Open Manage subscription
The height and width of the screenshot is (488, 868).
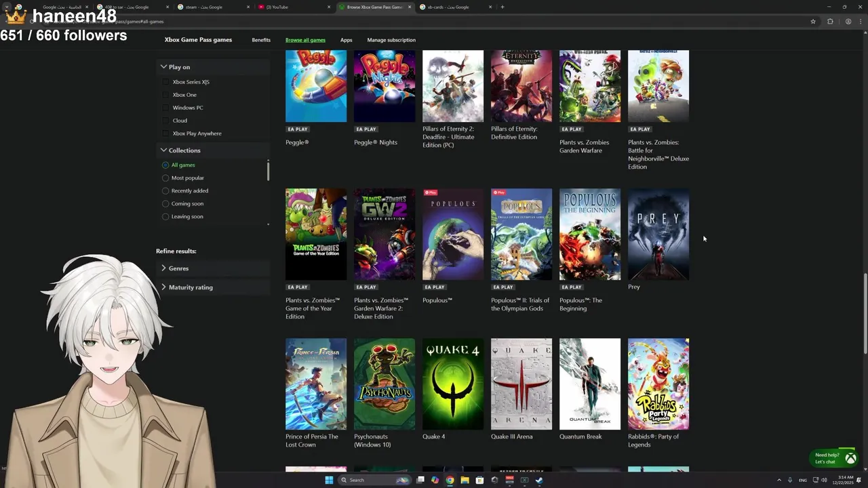click(391, 40)
